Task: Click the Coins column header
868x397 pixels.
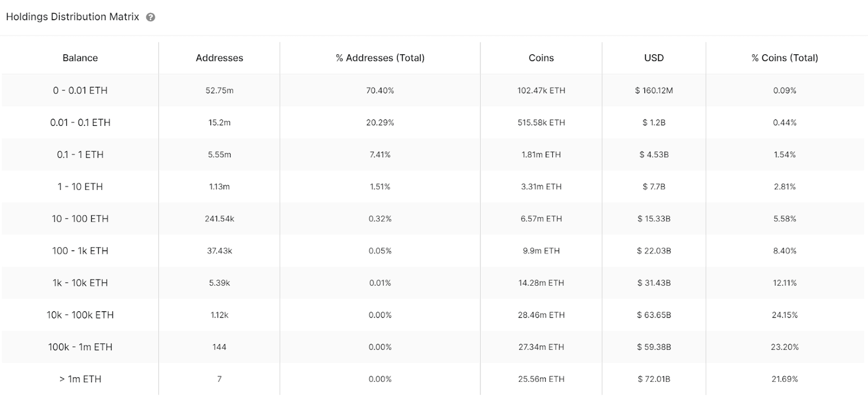Action: tap(541, 58)
